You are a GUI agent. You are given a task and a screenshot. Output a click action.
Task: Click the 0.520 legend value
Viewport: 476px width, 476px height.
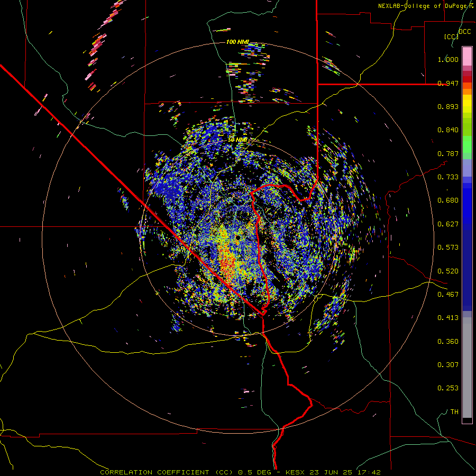pos(448,271)
